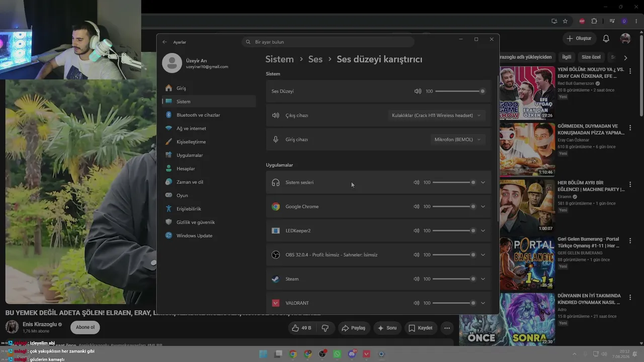Image resolution: width=644 pixels, height=362 pixels.
Task: Open the Windows Start menu
Action: pos(264,354)
